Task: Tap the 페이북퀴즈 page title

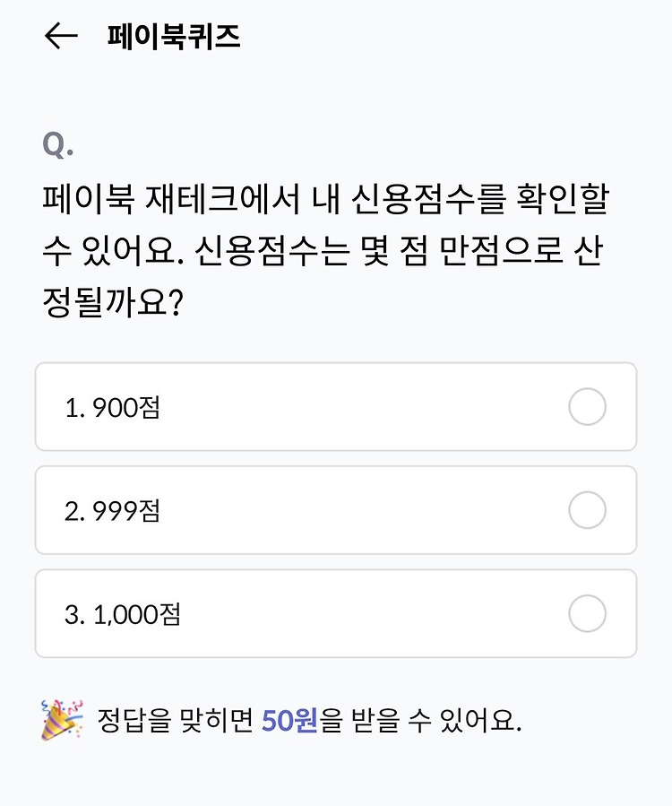Action: (x=174, y=37)
